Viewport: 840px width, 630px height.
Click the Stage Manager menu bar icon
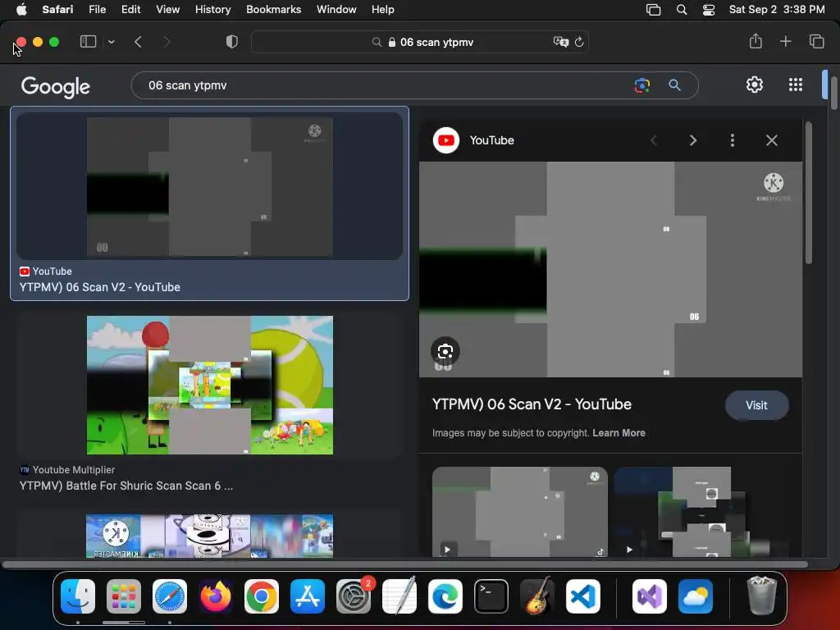(653, 10)
